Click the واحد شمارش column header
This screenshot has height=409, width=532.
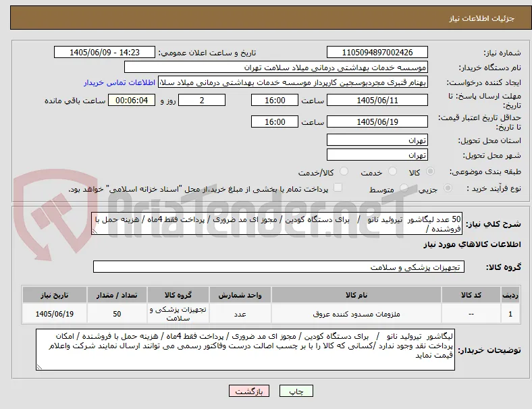point(240,295)
